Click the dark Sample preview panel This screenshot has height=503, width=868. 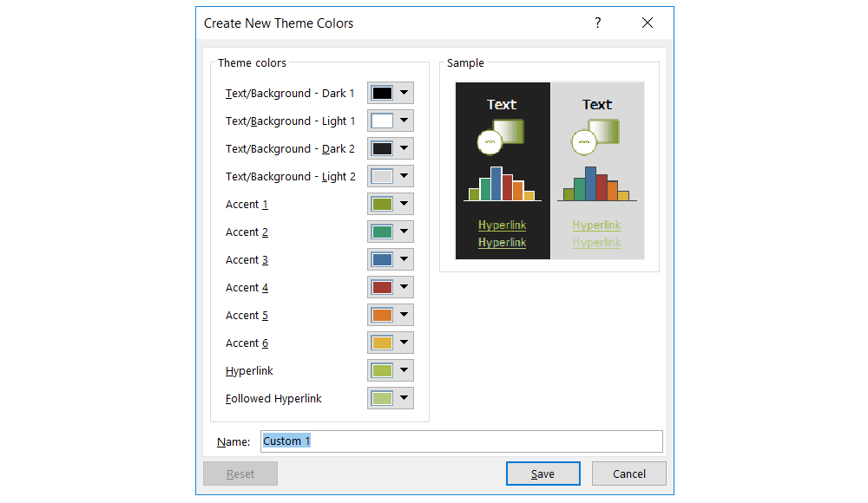[x=502, y=169]
